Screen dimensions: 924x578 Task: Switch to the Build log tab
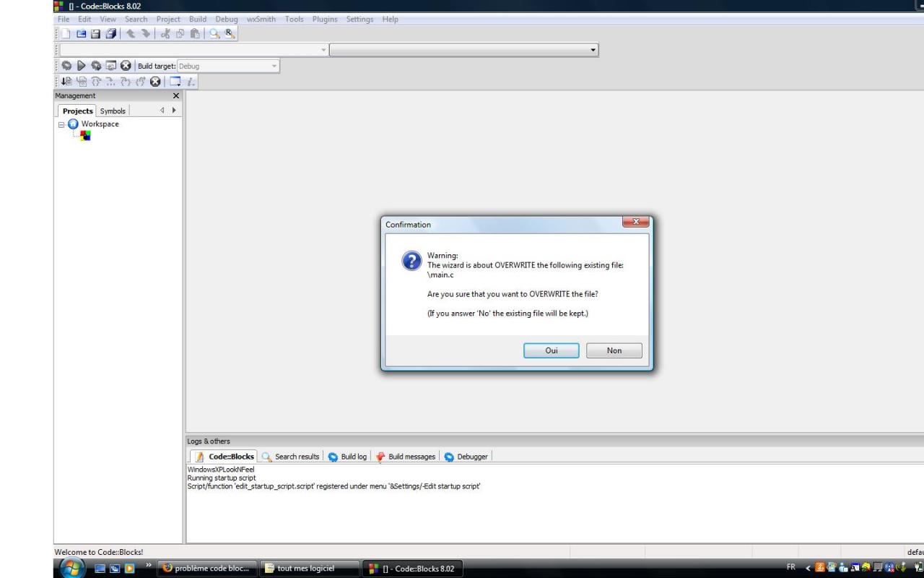point(347,457)
